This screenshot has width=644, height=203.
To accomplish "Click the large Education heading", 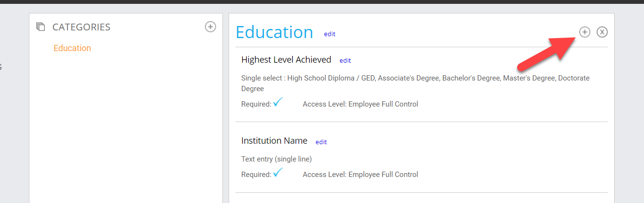I will pos(274,32).
